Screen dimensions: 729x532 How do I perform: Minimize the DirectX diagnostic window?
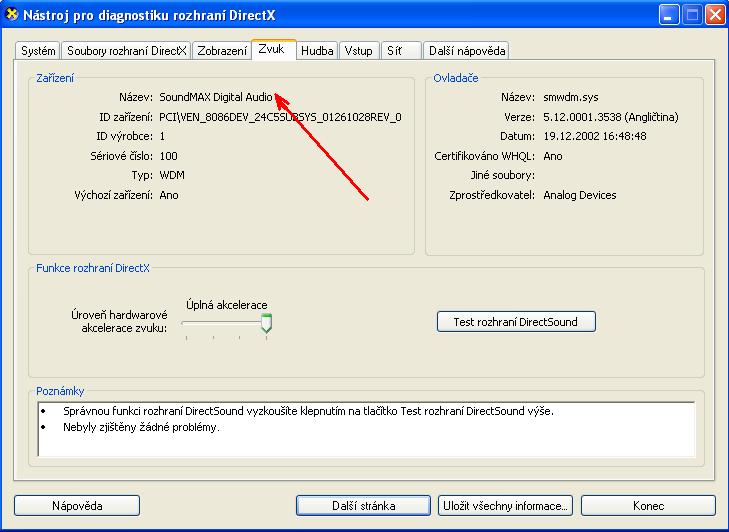click(x=669, y=15)
